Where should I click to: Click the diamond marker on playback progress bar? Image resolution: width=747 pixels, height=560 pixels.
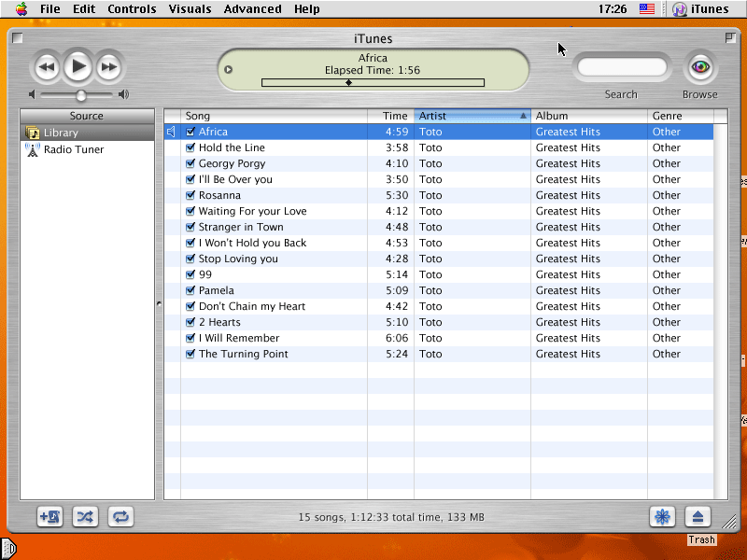coord(348,82)
